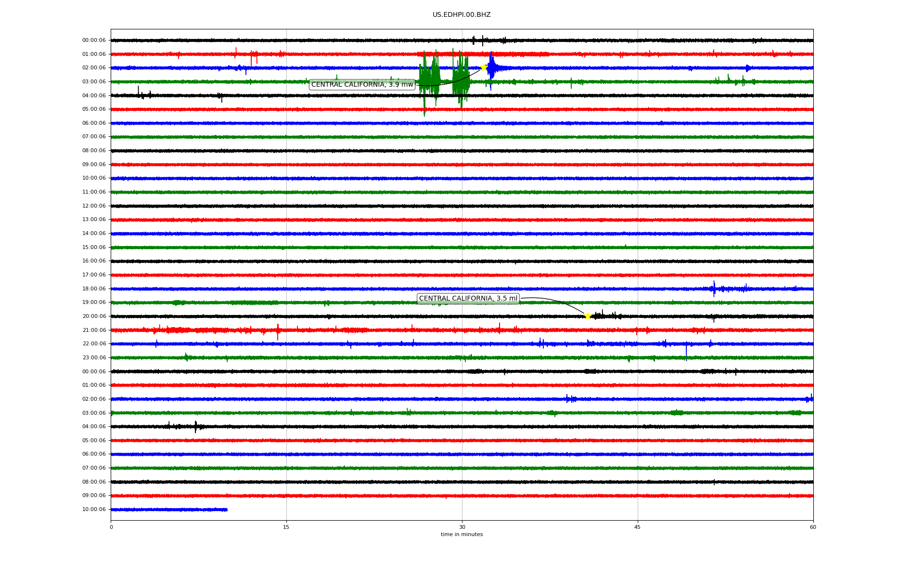The width and height of the screenshot is (924, 578).
Task: Click the US.EDHPI.00.BHZ plot title
Action: (462, 15)
